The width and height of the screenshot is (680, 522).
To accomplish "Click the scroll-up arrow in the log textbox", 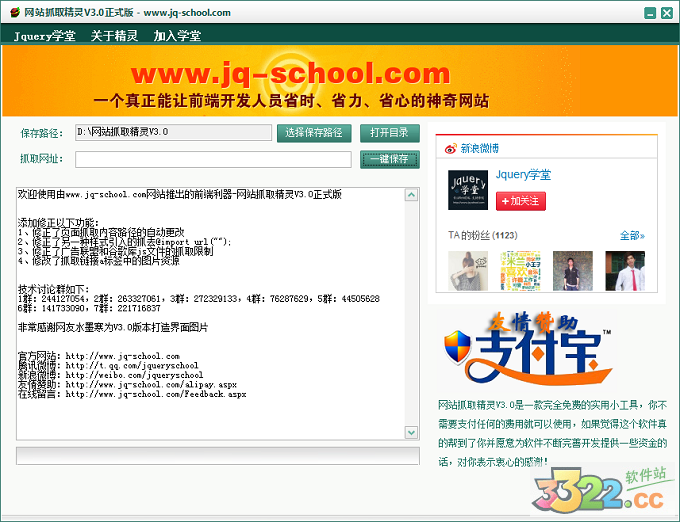I will coord(411,195).
